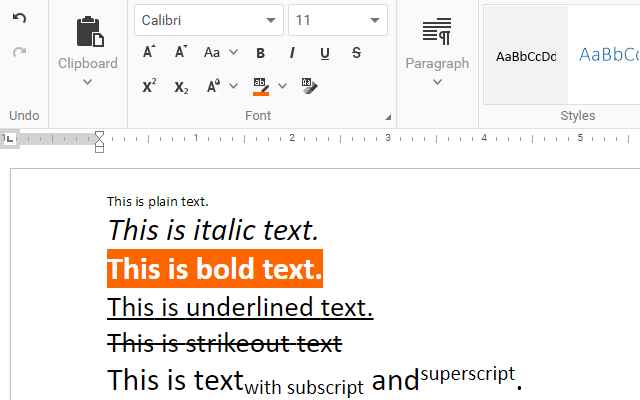The image size is (640, 400).
Task: Toggle Strikethrough formatting
Action: tap(357, 53)
